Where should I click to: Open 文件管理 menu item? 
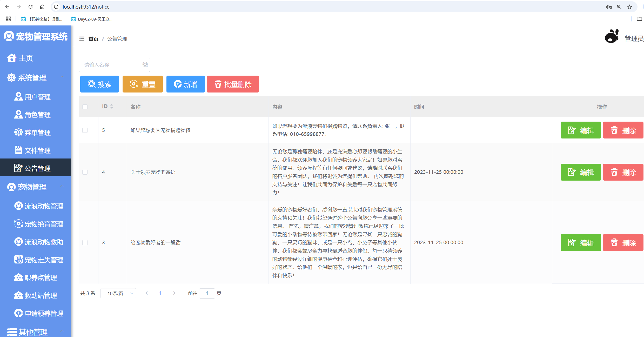tap(36, 150)
